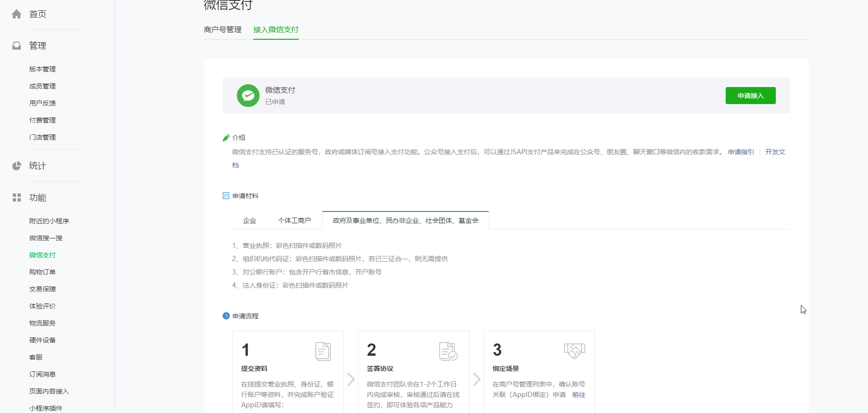The height and width of the screenshot is (413, 868).
Task: Click the handshake icon in step 3 card
Action: tap(574, 351)
